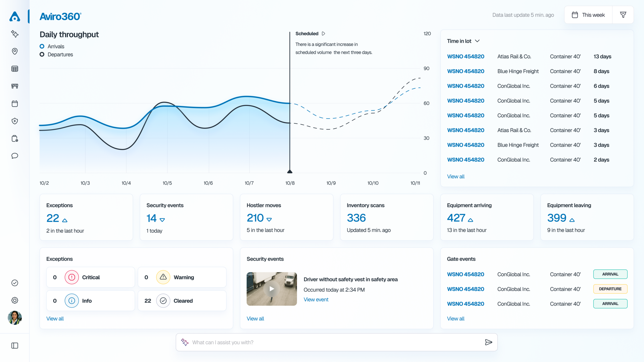Open the map location pin view
Viewport: 644px width, 362px height.
[x=15, y=51]
